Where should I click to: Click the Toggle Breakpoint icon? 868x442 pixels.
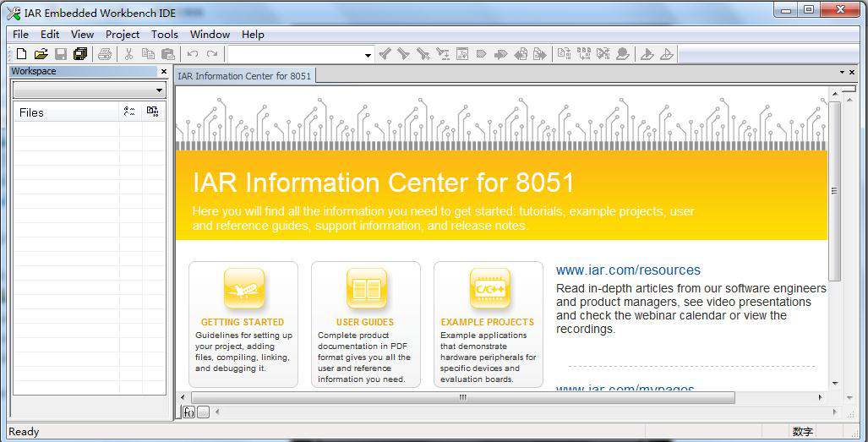coord(623,54)
